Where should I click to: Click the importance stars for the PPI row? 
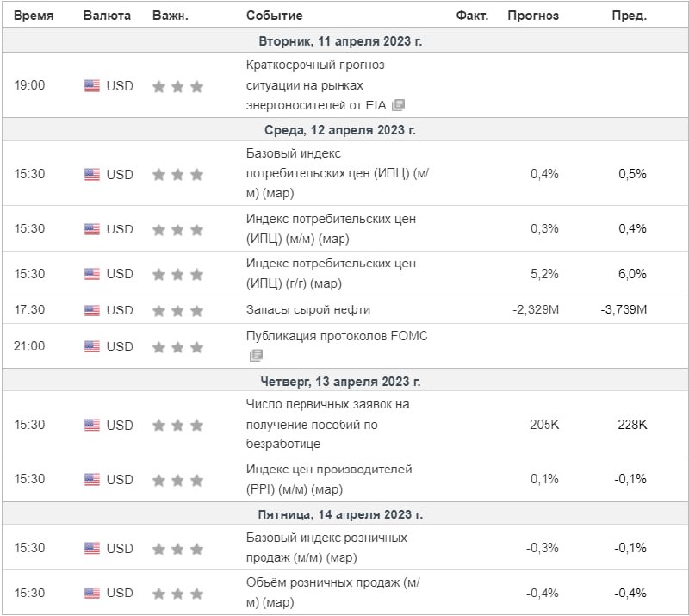(177, 480)
